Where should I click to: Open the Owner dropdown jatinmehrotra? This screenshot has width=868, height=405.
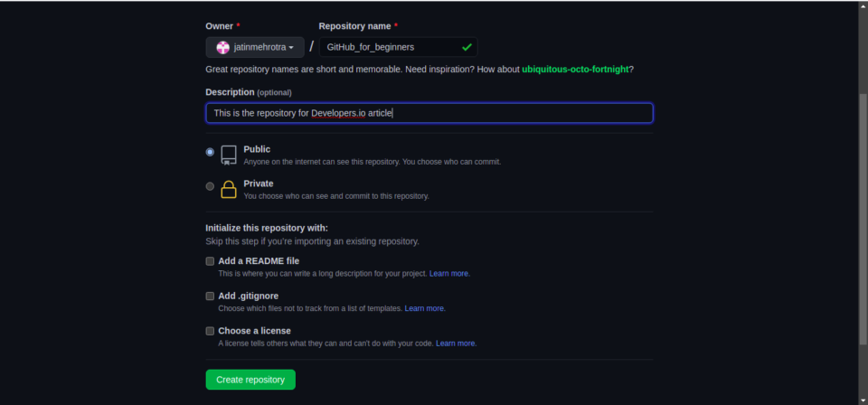click(255, 48)
